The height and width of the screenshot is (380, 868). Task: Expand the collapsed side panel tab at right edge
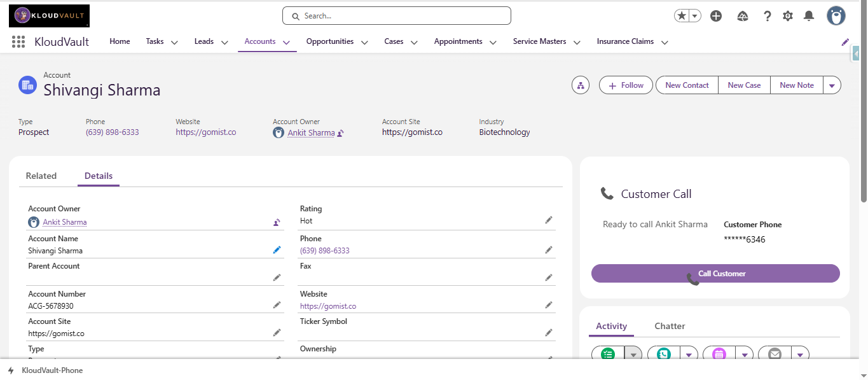tap(855, 54)
